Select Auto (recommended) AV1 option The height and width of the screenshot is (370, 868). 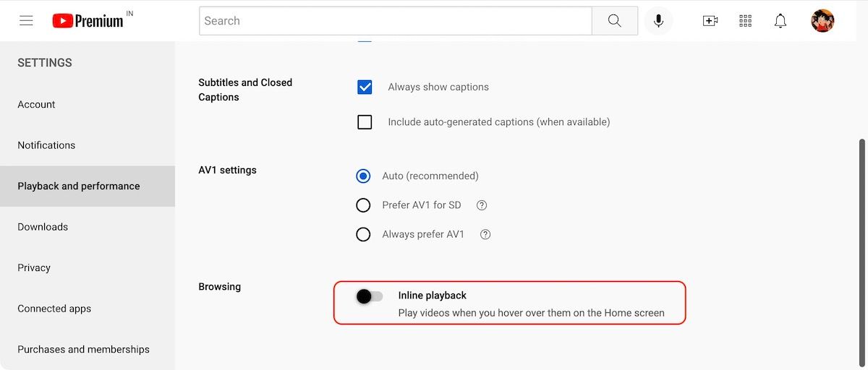tap(363, 176)
